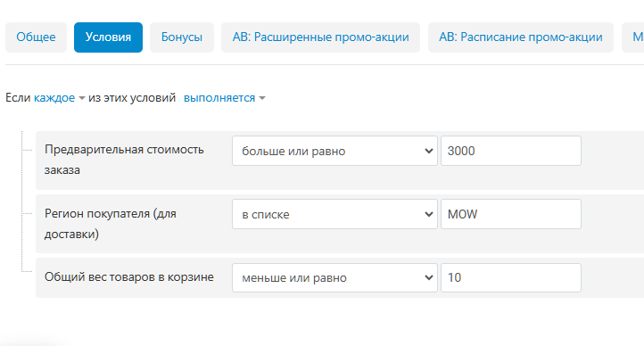Viewport: 644px width, 346px height.
Task: Select the Регион покупателя condition row
Action: (340, 224)
